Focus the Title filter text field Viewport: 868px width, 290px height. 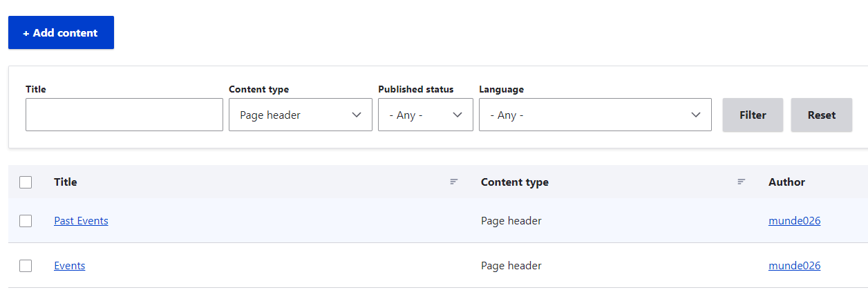click(x=124, y=115)
